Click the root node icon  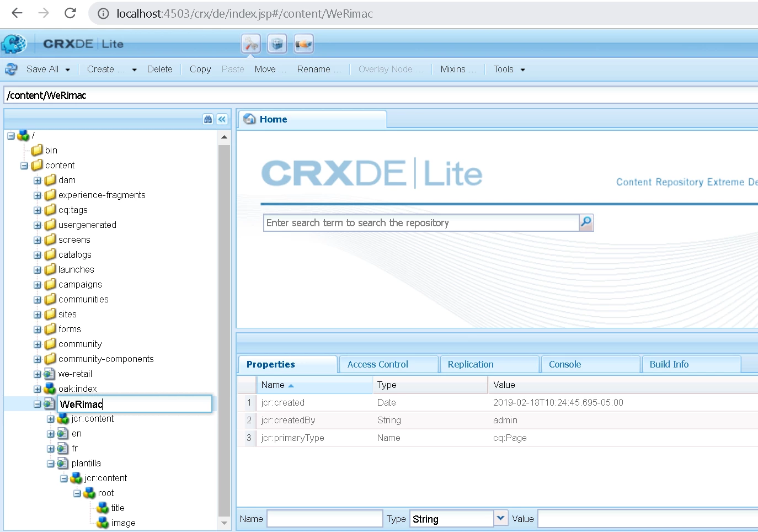click(23, 135)
